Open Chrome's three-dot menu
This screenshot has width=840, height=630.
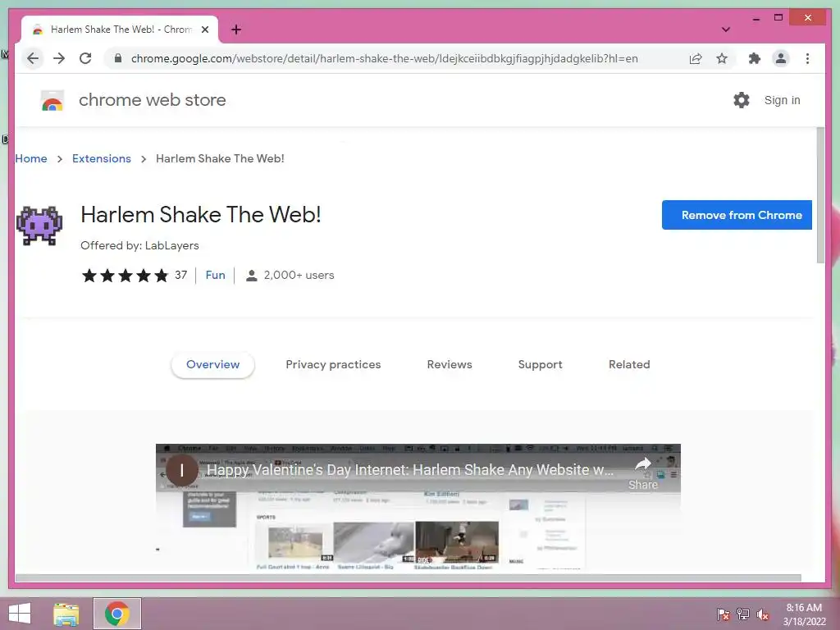(x=807, y=58)
